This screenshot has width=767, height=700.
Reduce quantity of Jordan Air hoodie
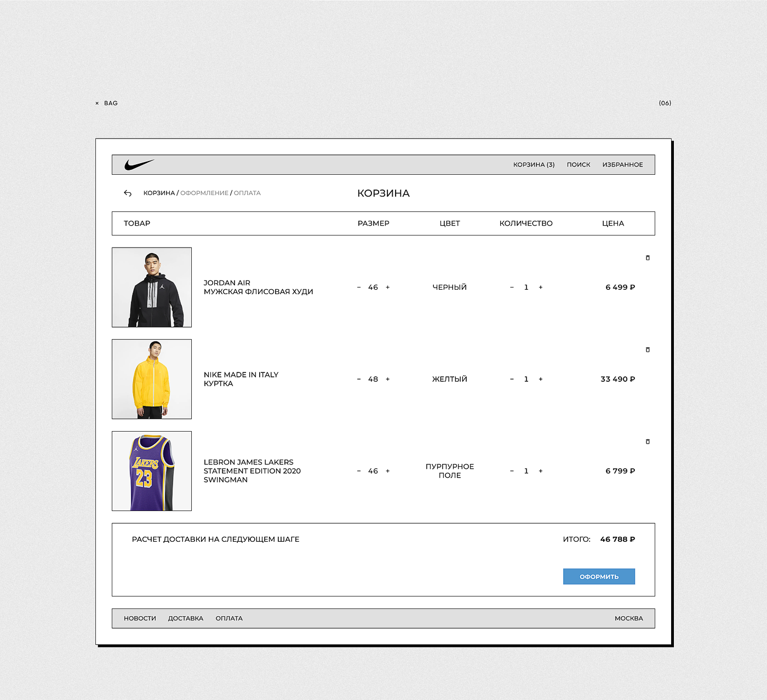click(512, 287)
